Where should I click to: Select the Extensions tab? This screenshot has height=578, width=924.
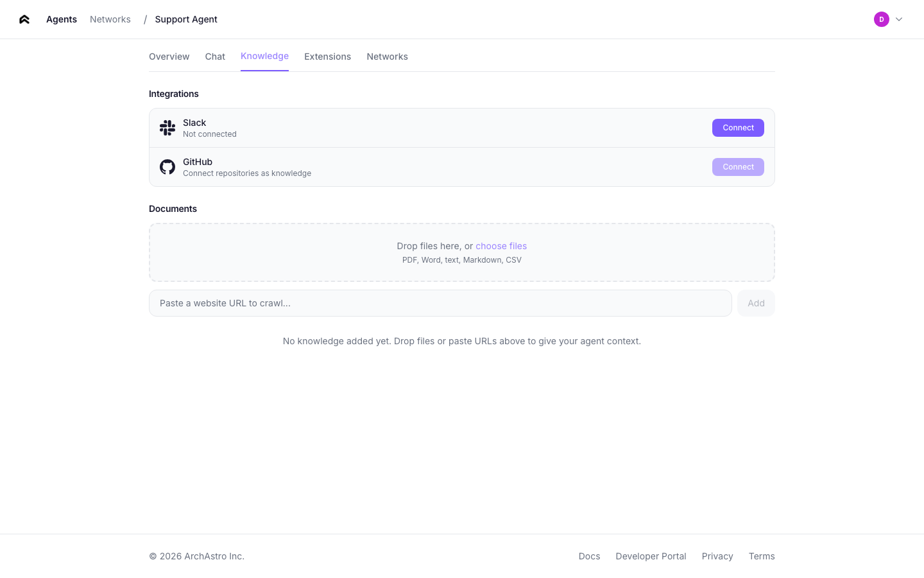point(327,57)
